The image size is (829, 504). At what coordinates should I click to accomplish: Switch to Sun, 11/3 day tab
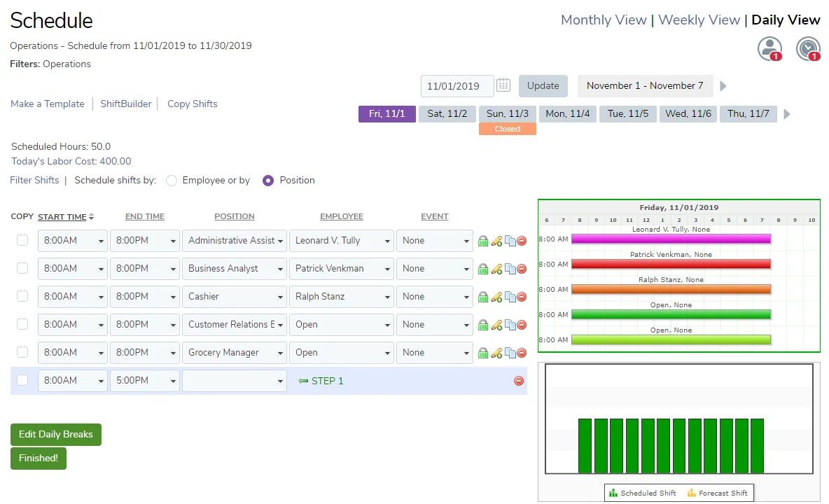pos(508,114)
